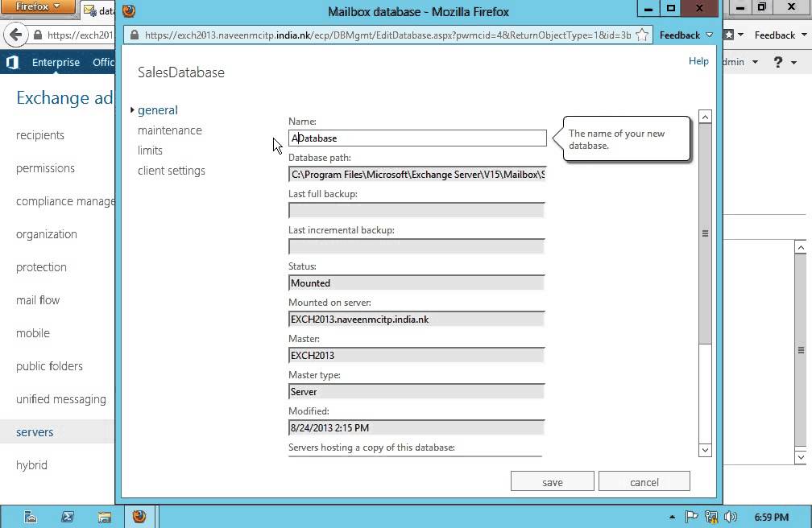Click Mounted on server field

pyautogui.click(x=417, y=320)
